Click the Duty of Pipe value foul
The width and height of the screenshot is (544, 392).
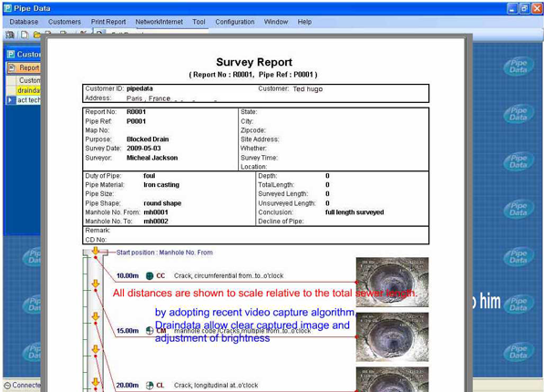point(149,176)
